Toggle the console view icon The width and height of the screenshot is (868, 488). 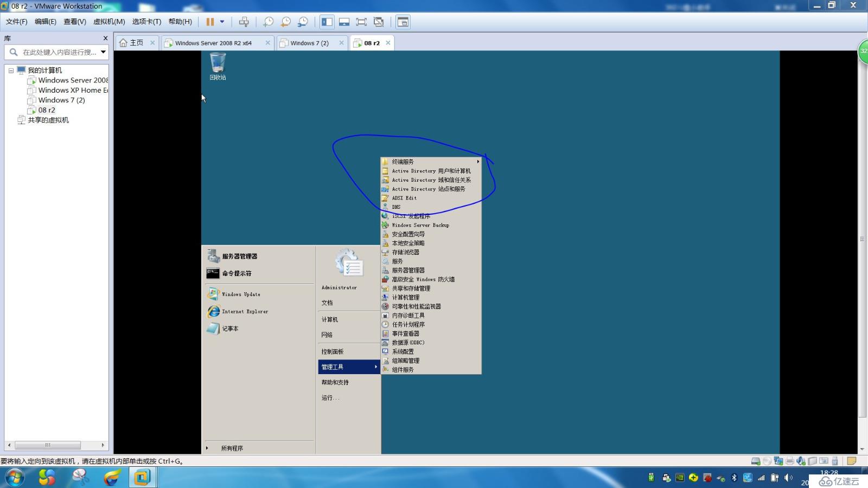point(403,22)
